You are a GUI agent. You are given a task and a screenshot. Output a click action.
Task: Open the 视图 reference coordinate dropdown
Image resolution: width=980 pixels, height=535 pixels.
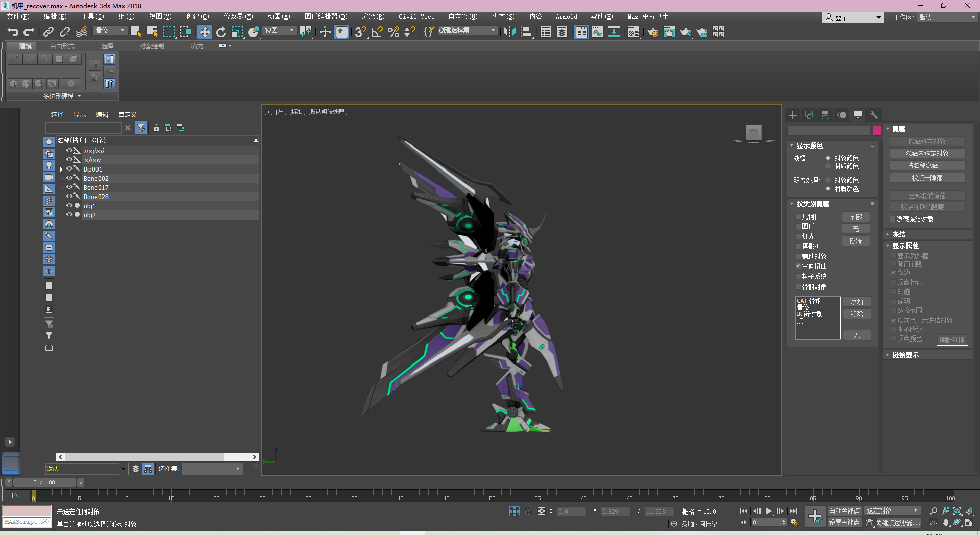point(280,31)
